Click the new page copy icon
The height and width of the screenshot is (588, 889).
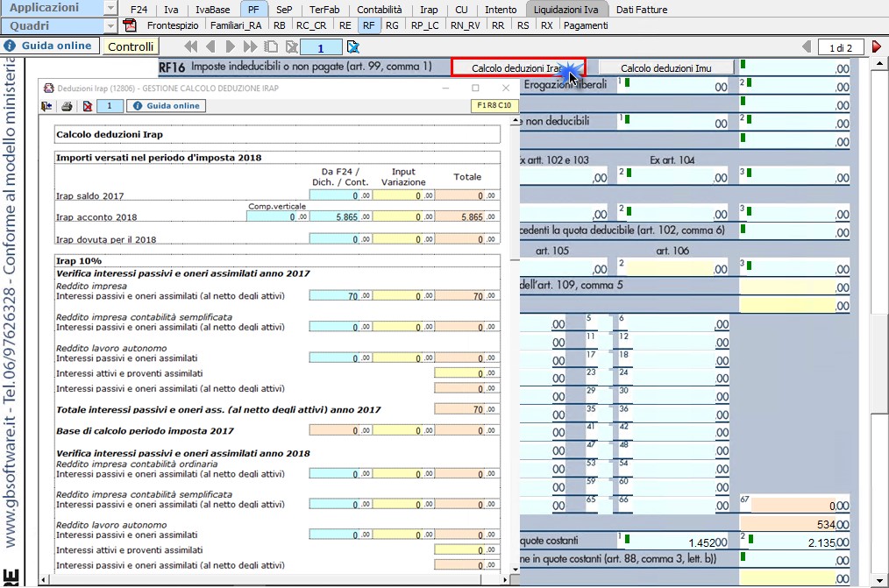pyautogui.click(x=271, y=46)
